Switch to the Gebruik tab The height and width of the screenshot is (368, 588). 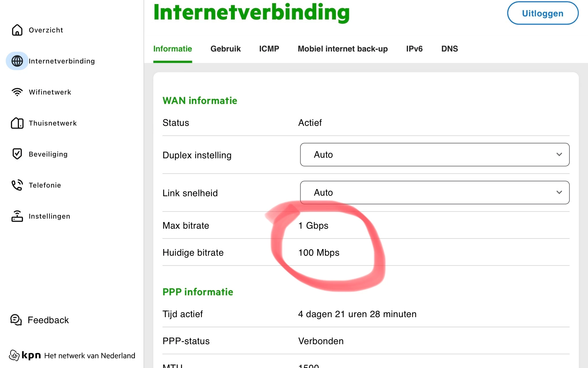tap(225, 49)
